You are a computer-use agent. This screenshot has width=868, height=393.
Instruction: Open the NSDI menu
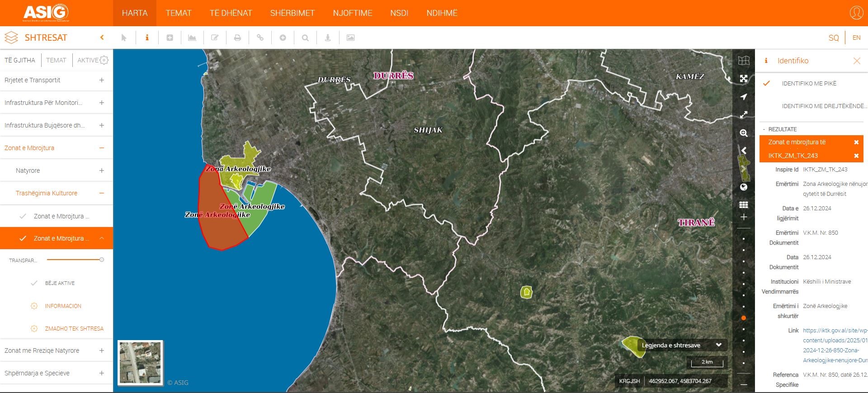[x=399, y=13]
